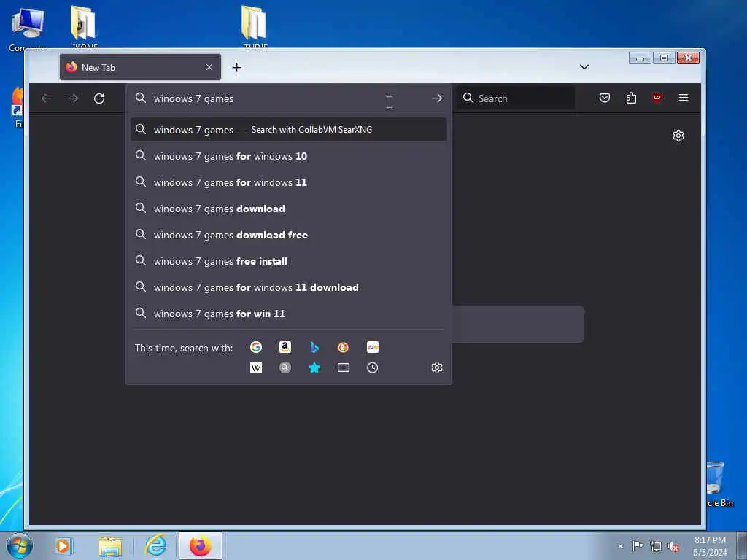
Task: Search with Amazon this time
Action: coord(285,347)
